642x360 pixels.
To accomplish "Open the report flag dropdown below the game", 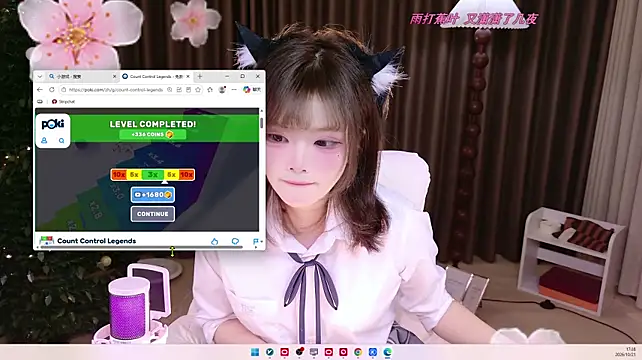I will coord(257,241).
